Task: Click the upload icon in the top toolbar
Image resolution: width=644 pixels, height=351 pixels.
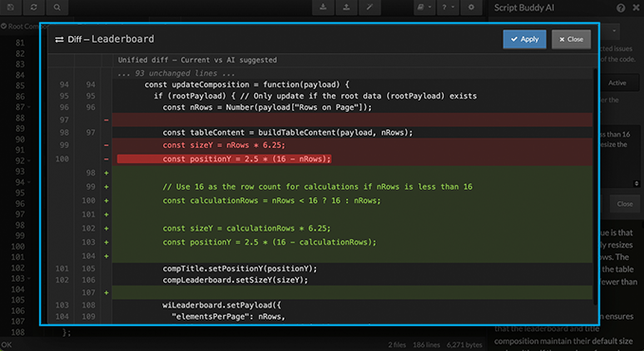Action: 346,7
